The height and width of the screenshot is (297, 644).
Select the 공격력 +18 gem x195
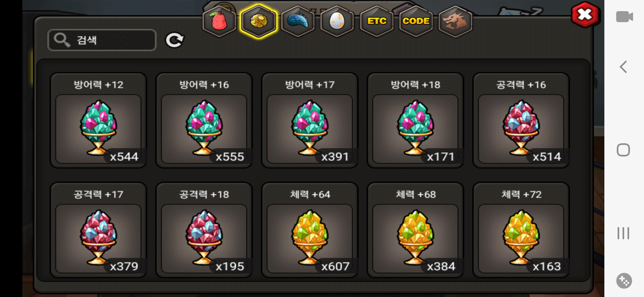(204, 230)
